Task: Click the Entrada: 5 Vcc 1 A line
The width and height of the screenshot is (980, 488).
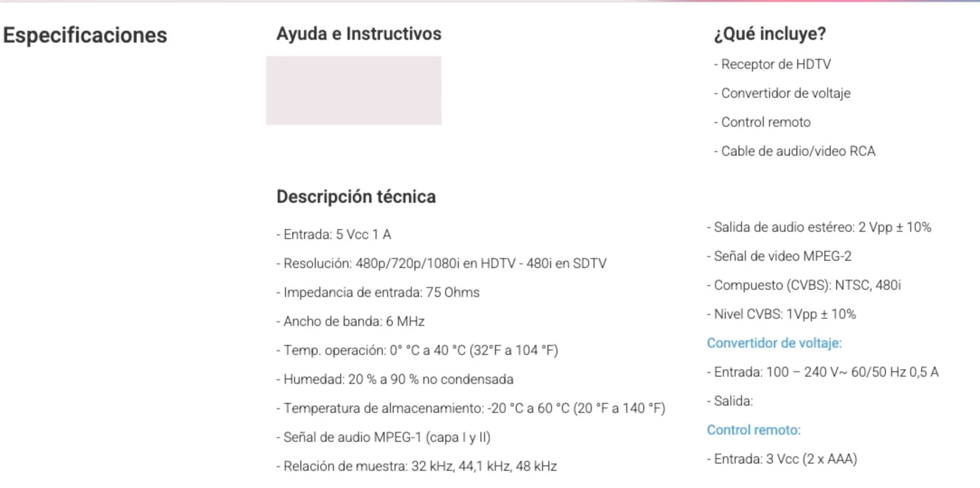Action: tap(333, 234)
